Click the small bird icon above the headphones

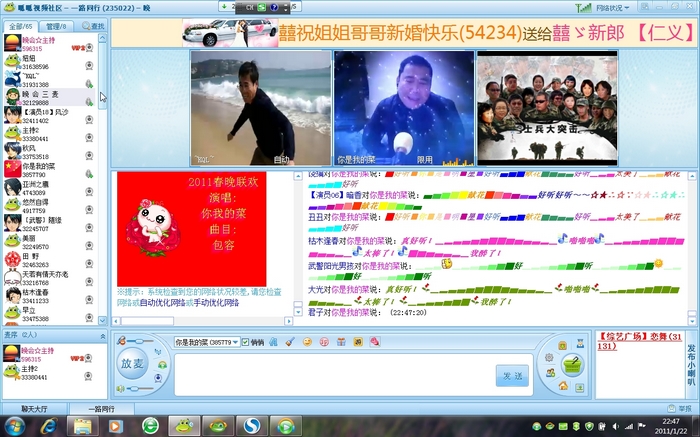[x=158, y=352]
